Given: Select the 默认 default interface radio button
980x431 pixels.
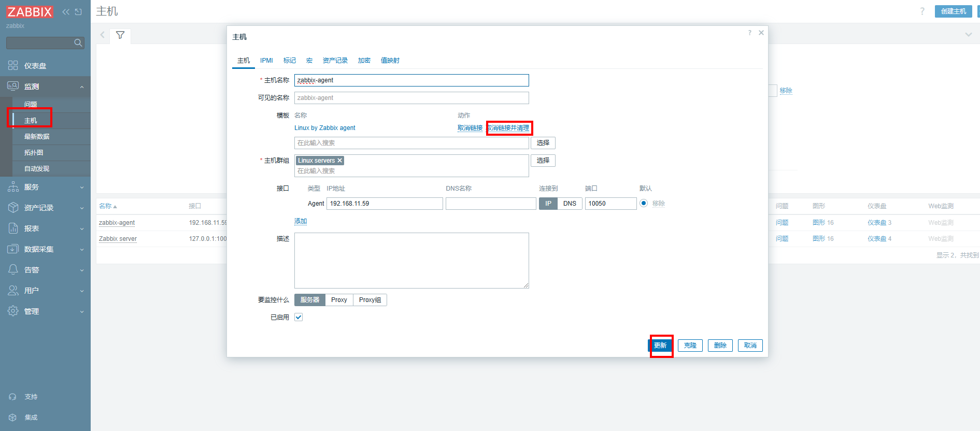Looking at the screenshot, I should (644, 204).
